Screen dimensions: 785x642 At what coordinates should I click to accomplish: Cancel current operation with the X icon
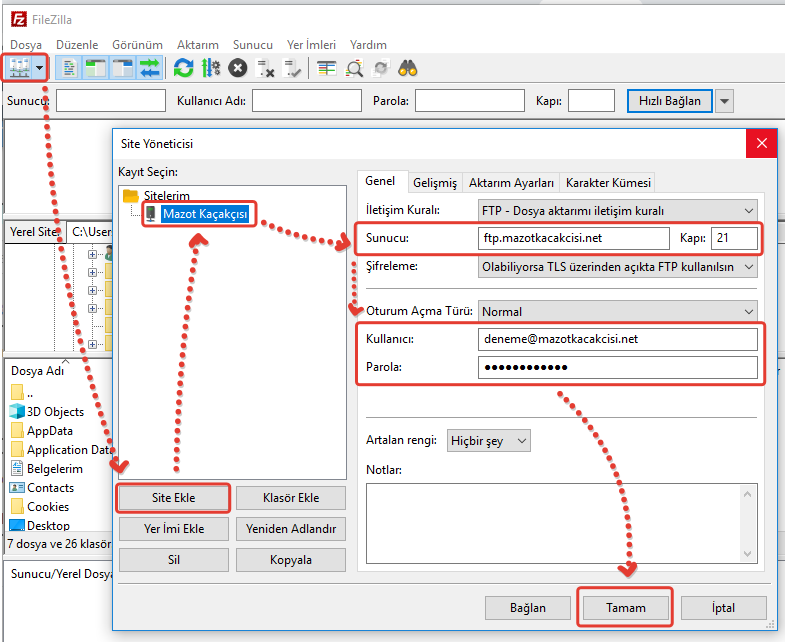[237, 68]
